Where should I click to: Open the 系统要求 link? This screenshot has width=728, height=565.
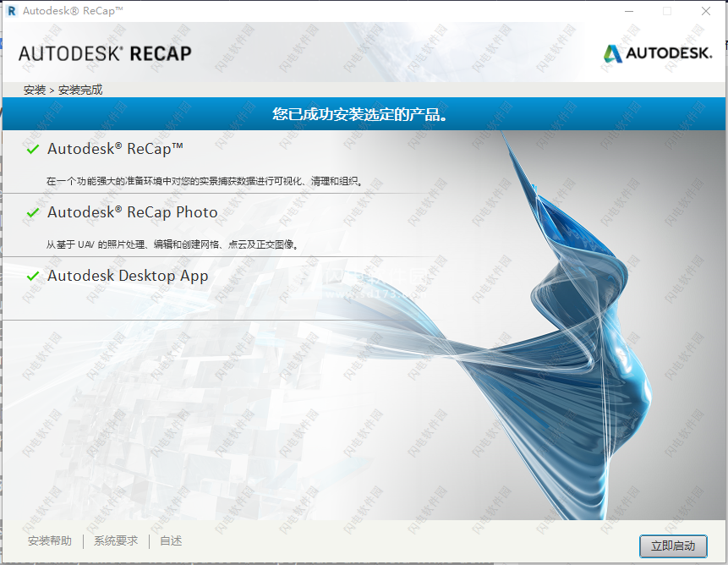pyautogui.click(x=116, y=540)
